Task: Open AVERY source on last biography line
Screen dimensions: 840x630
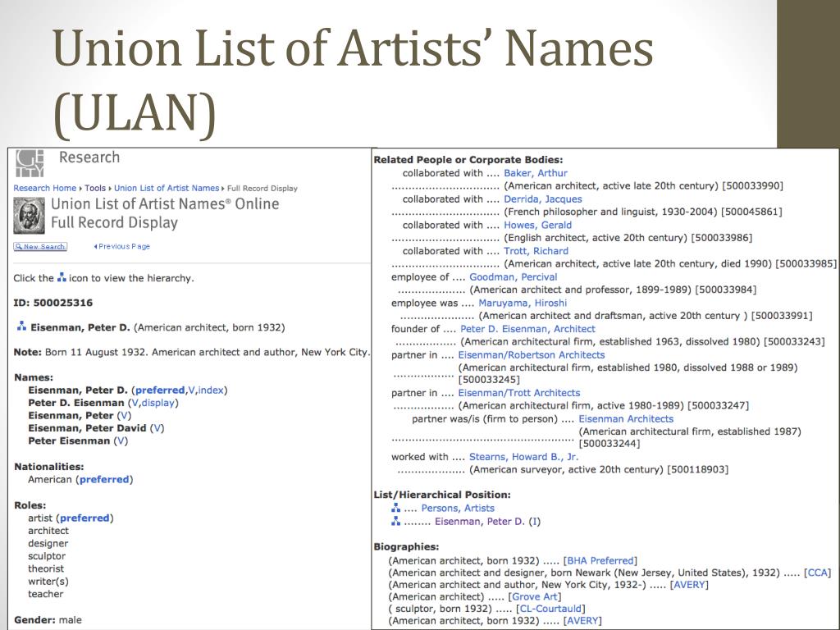Action: pos(582,620)
